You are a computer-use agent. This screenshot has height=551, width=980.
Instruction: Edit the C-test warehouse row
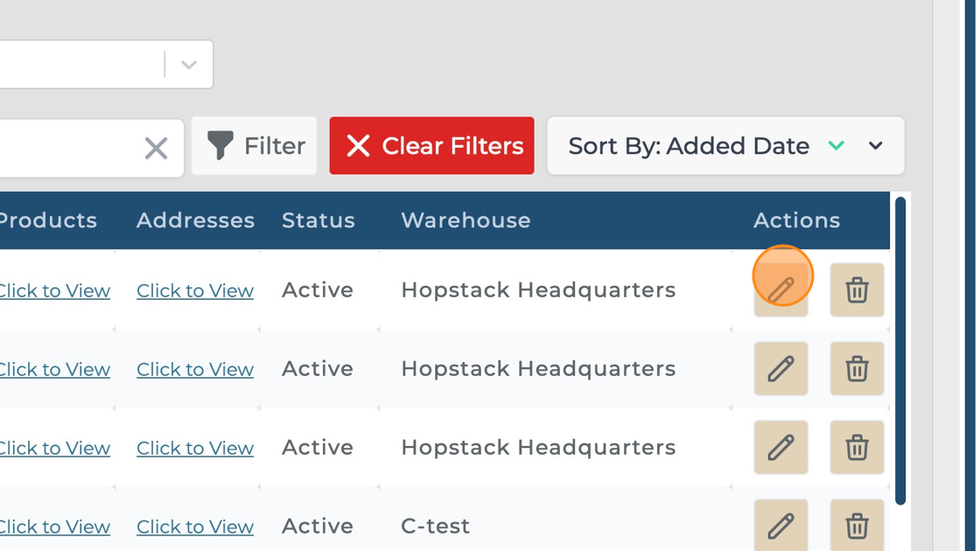coord(780,525)
